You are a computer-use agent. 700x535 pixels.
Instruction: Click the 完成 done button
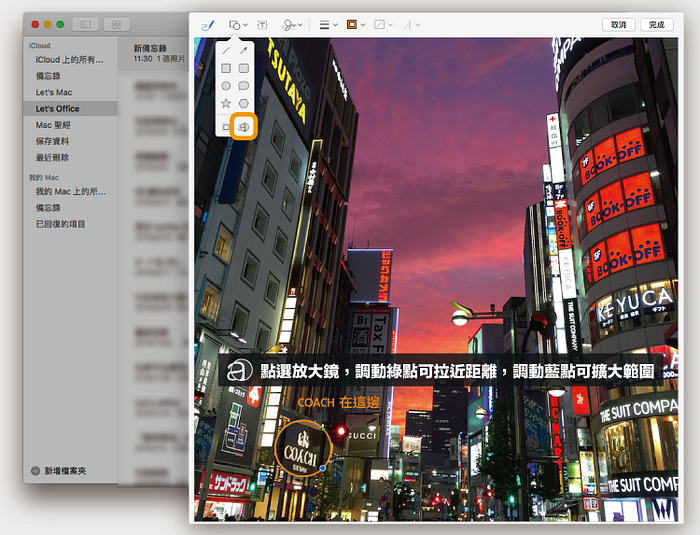click(x=656, y=25)
